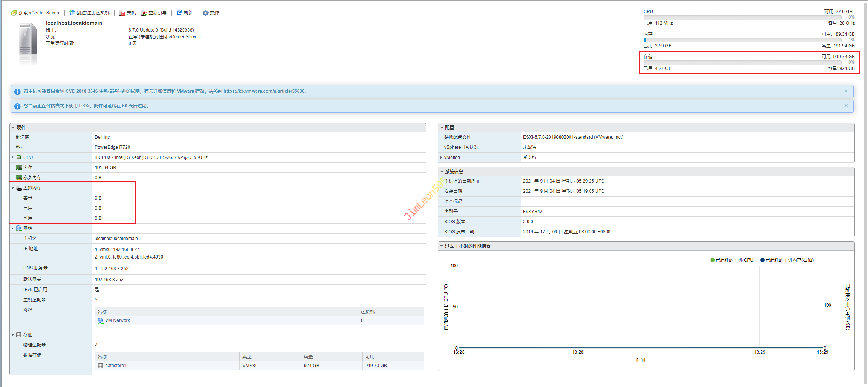Click the red shutdown host icon
The height and width of the screenshot is (387, 868).
pos(122,13)
